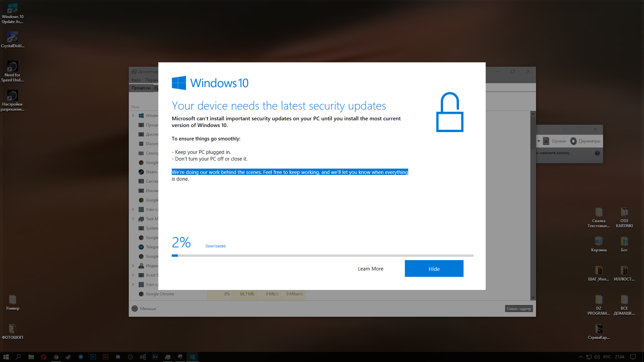Select the OSU KARTINKI folder icon
This screenshot has width=644, height=362.
(624, 218)
